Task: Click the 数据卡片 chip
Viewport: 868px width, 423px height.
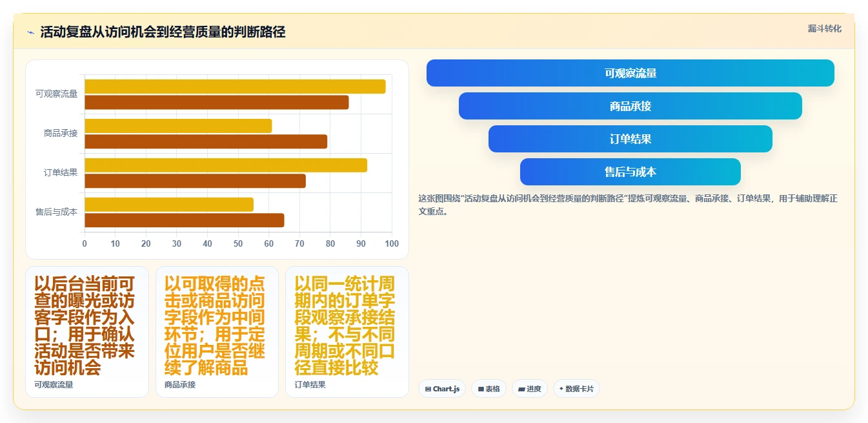Action: 576,389
